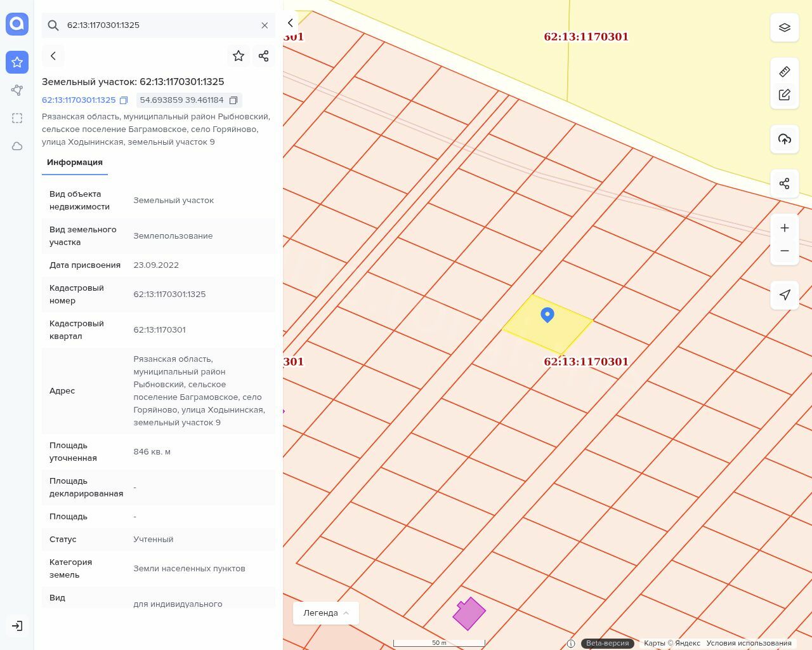Image resolution: width=812 pixels, height=650 pixels.
Task: Activate the draw/edit tool on map
Action: click(784, 95)
